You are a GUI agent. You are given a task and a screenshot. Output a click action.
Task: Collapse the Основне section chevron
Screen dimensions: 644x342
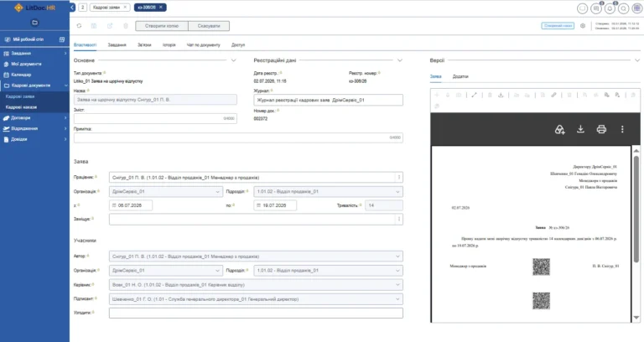pos(233,60)
